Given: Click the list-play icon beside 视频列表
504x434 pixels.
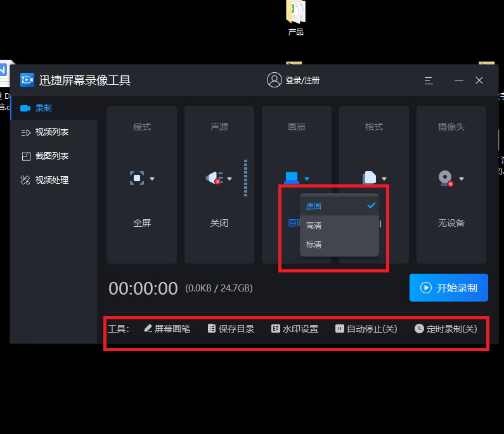Looking at the screenshot, I should [25, 132].
